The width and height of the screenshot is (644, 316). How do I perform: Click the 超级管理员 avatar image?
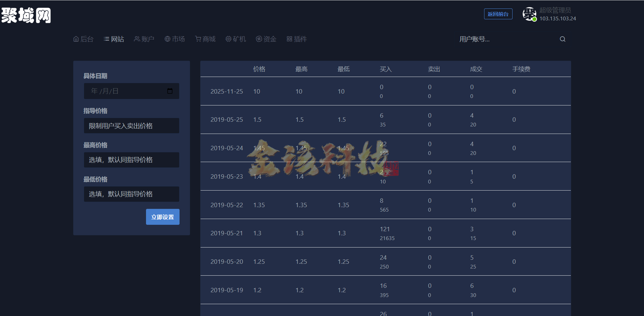[529, 14]
